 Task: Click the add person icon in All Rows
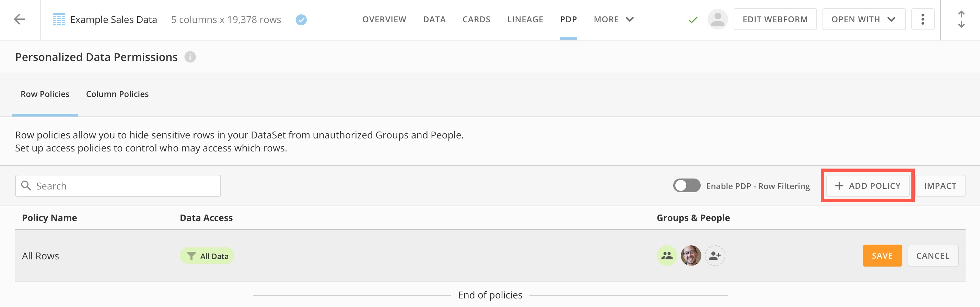(x=715, y=256)
